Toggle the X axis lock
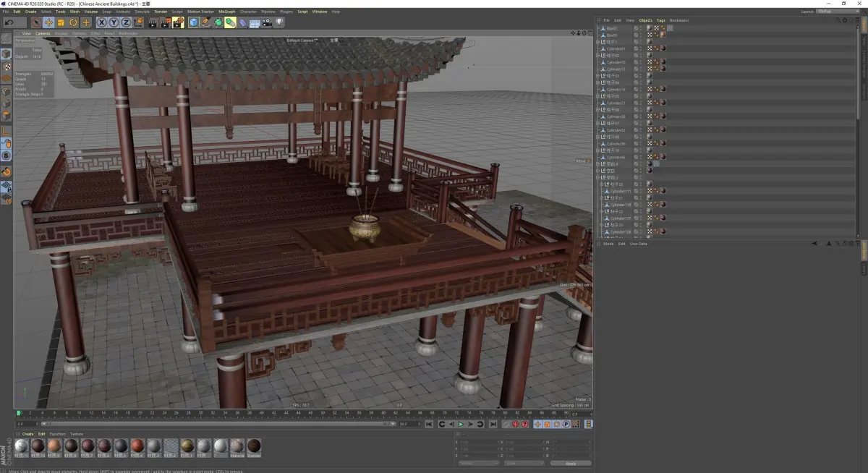 click(x=102, y=22)
